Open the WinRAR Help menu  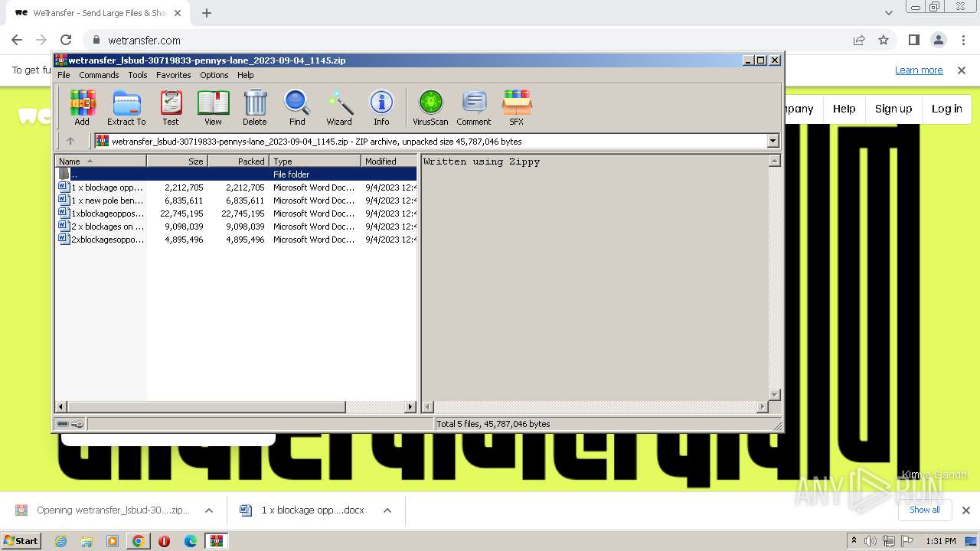coord(245,75)
